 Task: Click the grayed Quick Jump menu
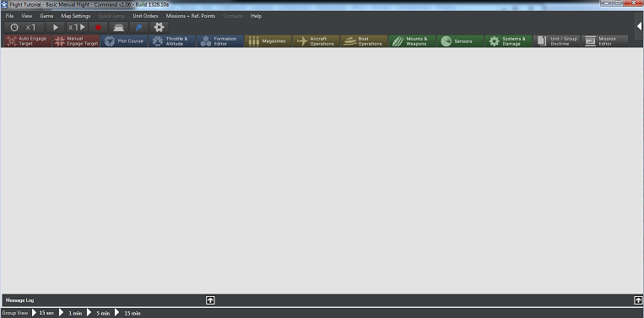[x=111, y=16]
